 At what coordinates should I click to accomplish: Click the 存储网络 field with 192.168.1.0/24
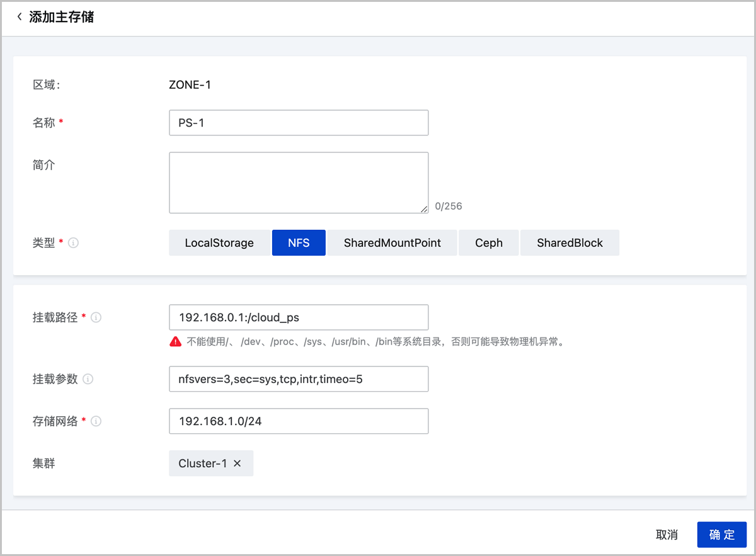[299, 421]
